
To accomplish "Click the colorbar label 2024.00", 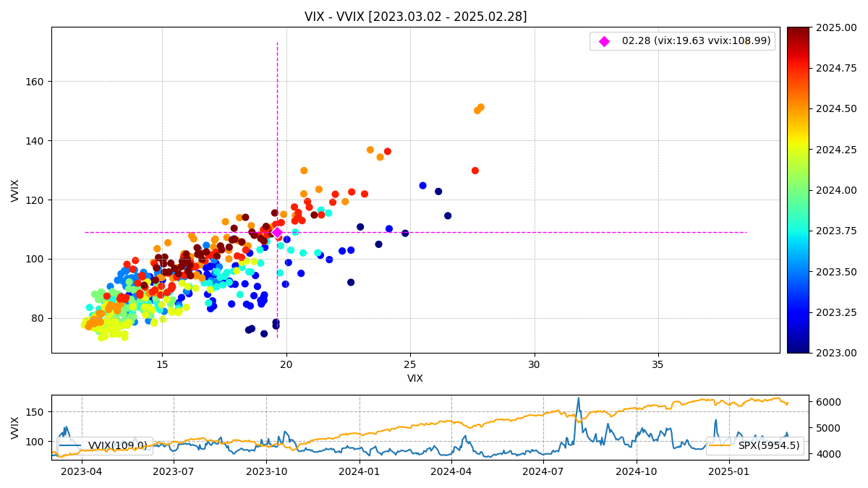I will click(x=837, y=190).
